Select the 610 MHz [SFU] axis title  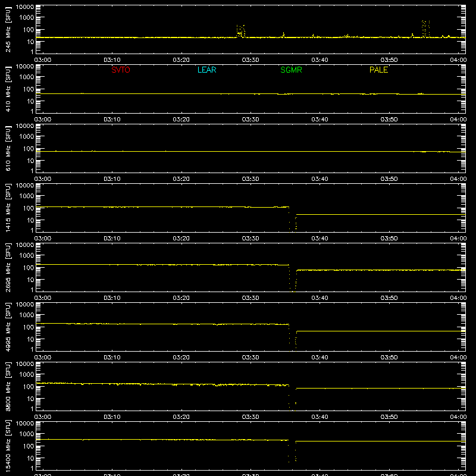[8, 148]
